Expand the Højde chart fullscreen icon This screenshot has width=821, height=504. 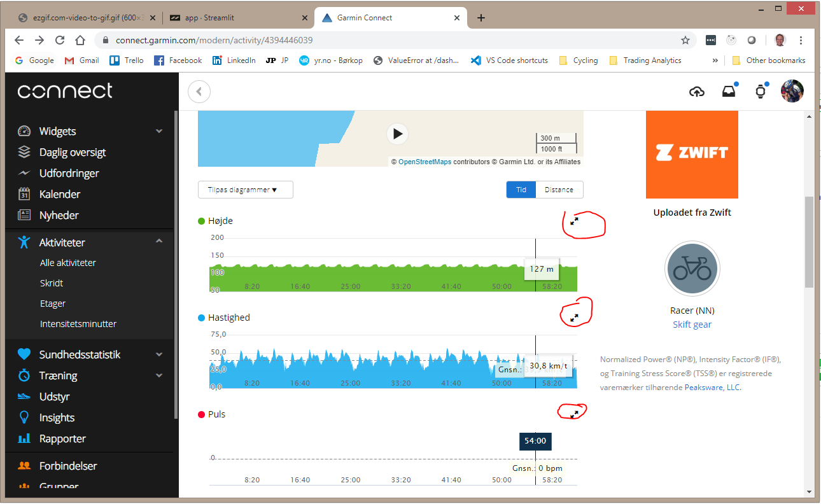[573, 221]
